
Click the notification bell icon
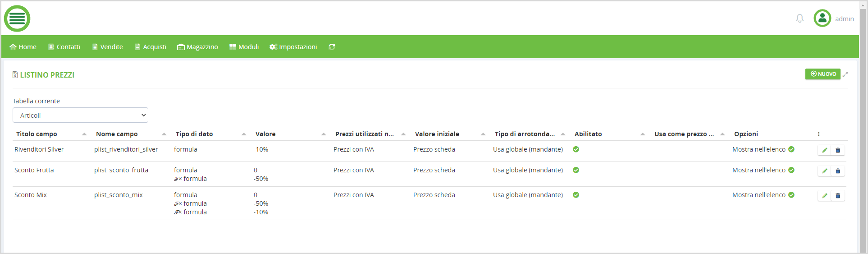799,18
